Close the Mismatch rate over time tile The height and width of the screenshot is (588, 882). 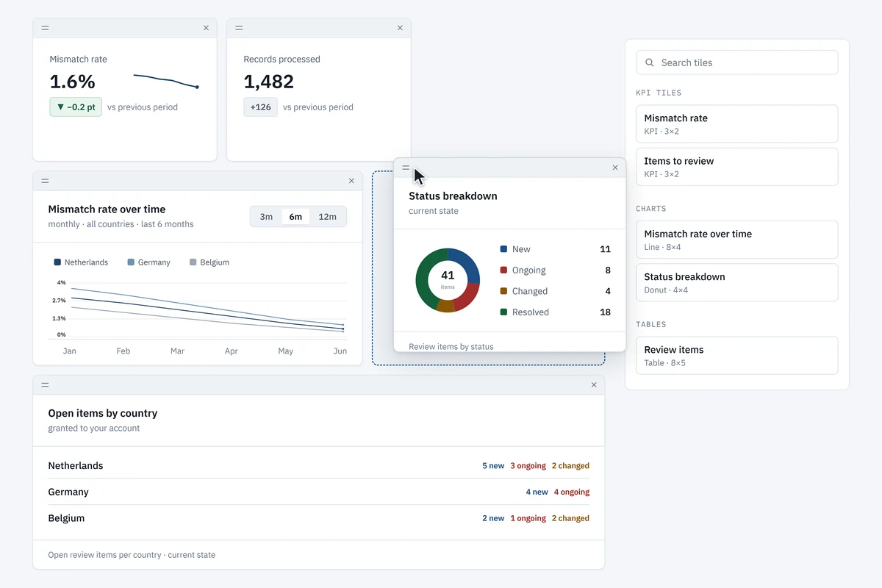coord(351,181)
